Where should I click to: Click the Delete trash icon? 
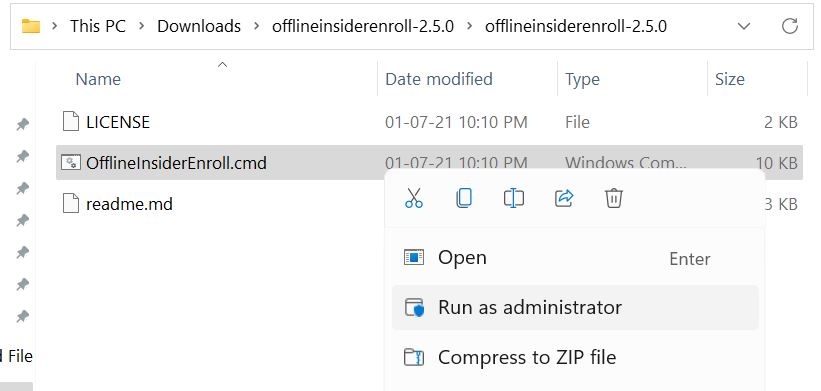coord(613,198)
